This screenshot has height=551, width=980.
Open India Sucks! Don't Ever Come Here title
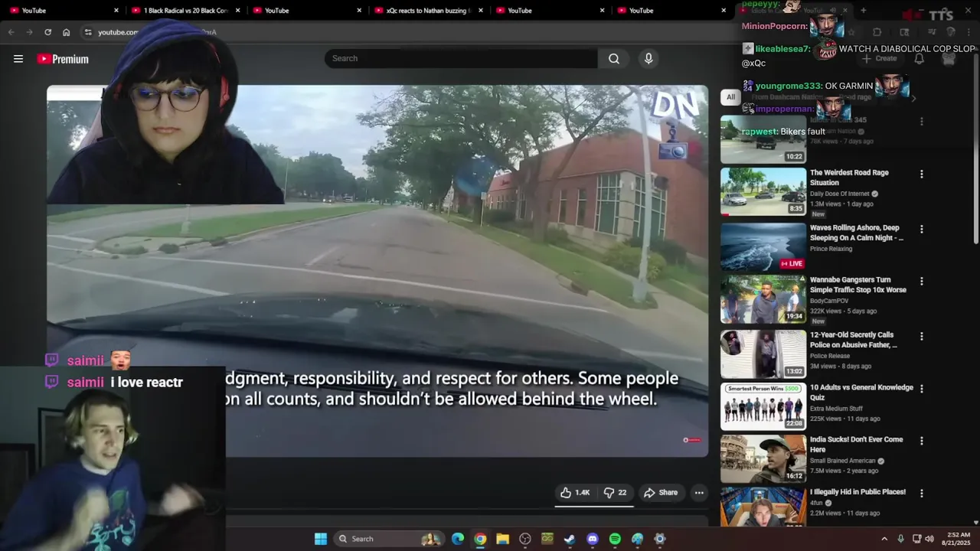pyautogui.click(x=856, y=445)
